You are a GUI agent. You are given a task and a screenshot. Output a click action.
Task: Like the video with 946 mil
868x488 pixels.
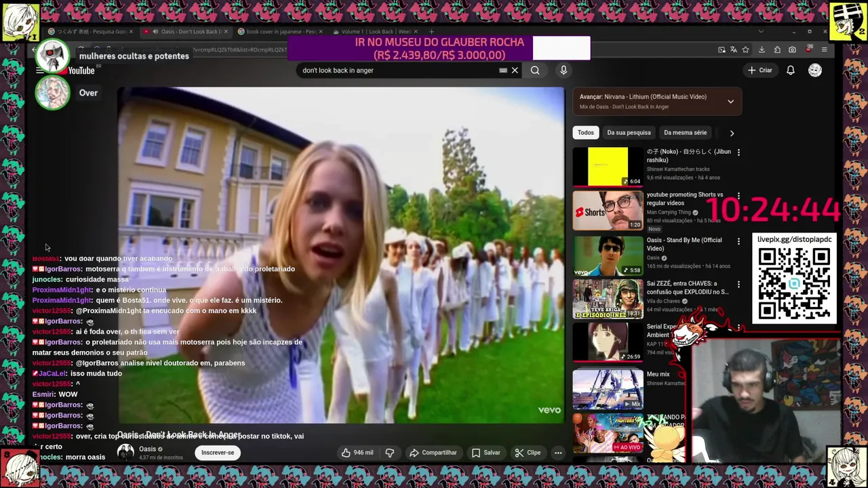point(357,453)
